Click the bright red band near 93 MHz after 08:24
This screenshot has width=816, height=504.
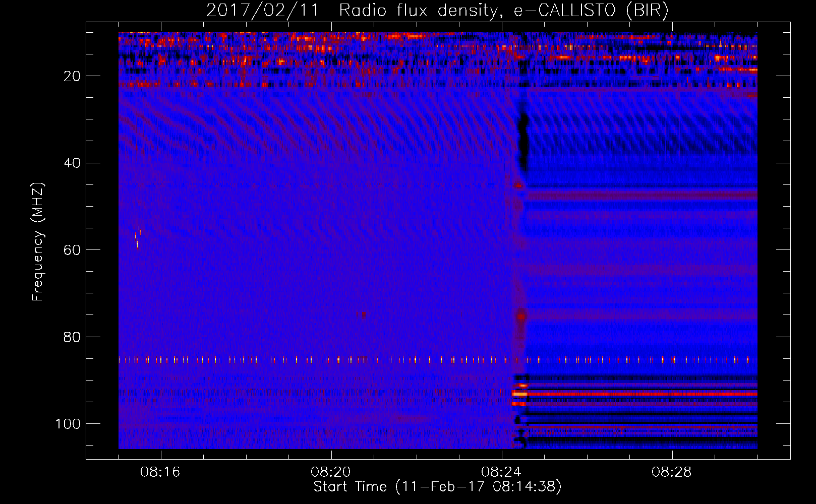[x=634, y=394]
